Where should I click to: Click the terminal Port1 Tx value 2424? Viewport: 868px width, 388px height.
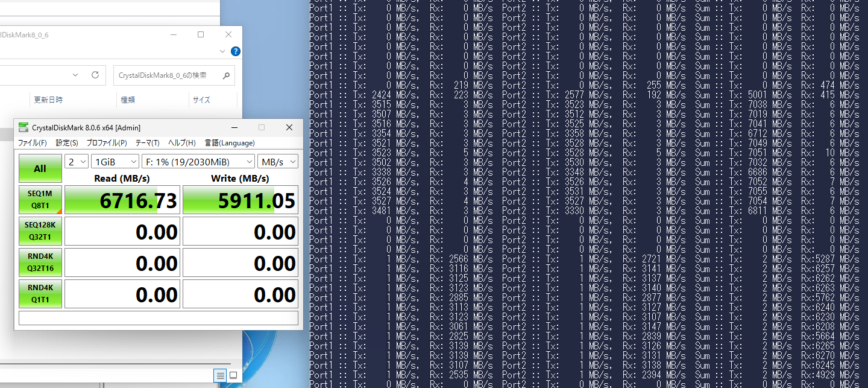point(382,95)
